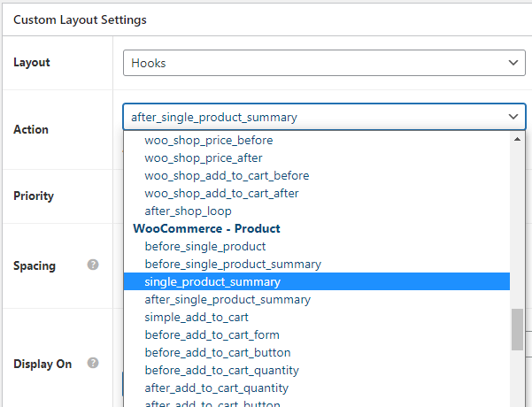The width and height of the screenshot is (532, 407).
Task: Choose before_add_to_cart_form option
Action: point(212,335)
